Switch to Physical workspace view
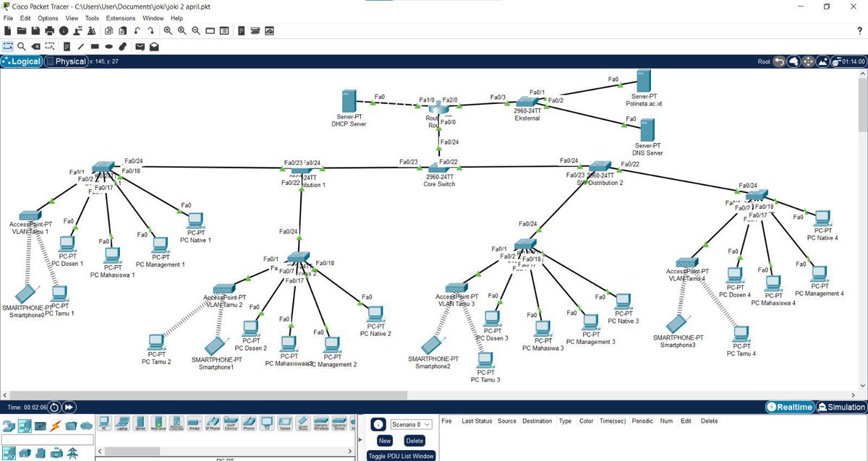 coord(66,61)
